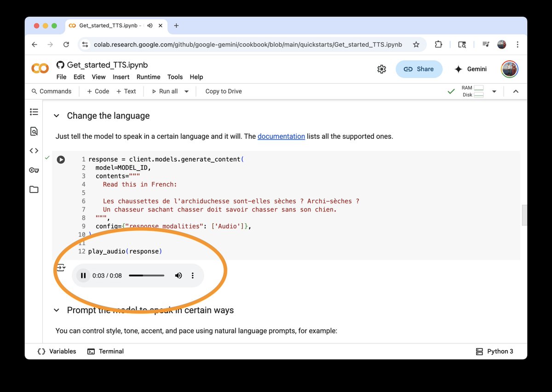Image resolution: width=552 pixels, height=392 pixels.
Task: Open the Table of contents sidebar
Action: [34, 112]
